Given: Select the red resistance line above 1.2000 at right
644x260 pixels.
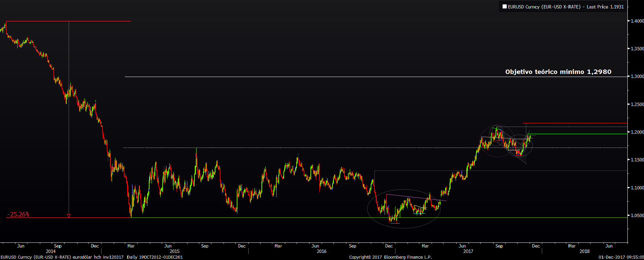Looking at the screenshot, I should click(575, 123).
